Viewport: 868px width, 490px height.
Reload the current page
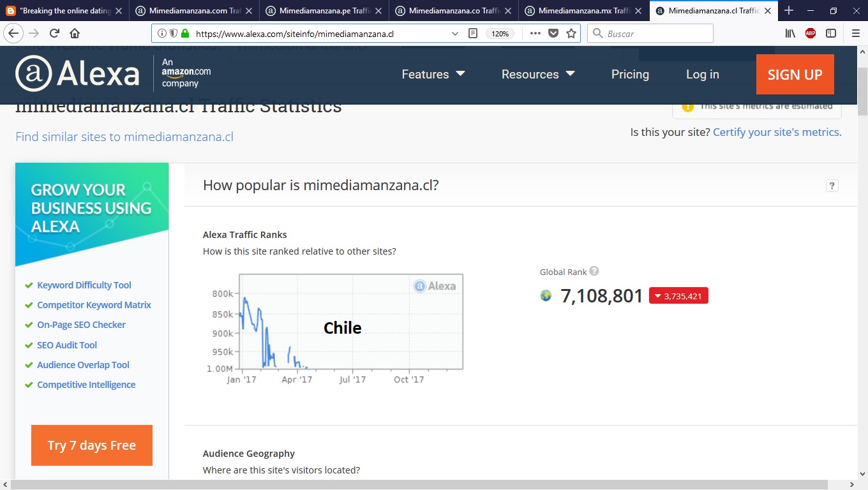point(55,34)
